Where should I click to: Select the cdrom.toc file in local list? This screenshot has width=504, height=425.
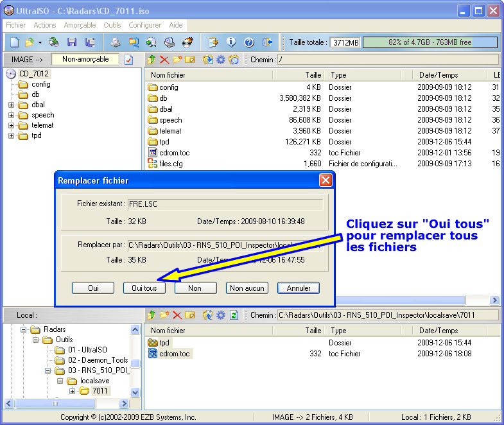[x=174, y=354]
